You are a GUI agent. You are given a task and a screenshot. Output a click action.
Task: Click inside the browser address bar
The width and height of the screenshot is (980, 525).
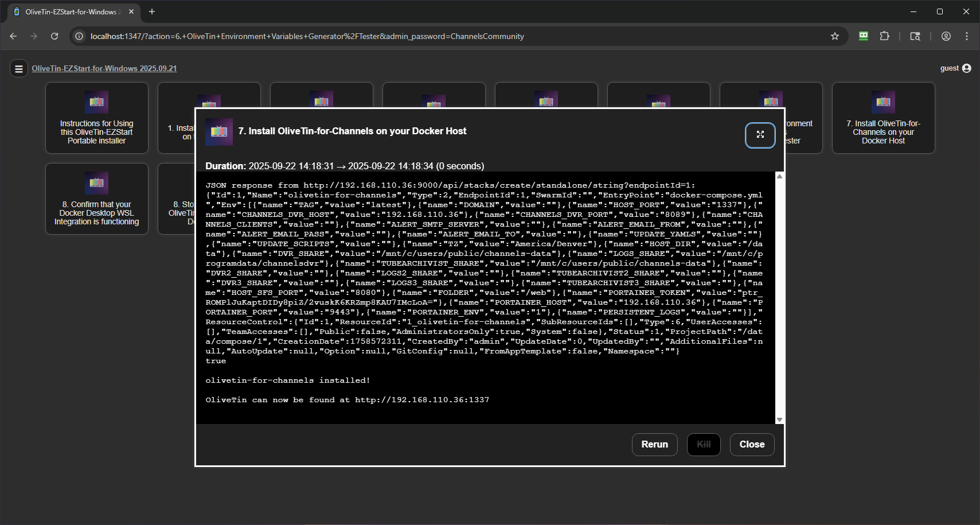tap(401, 36)
